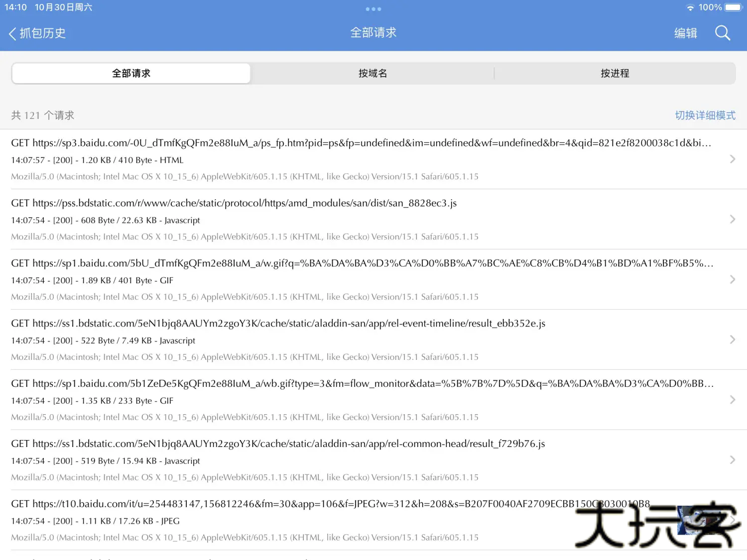Tap the Wi-Fi status icon
Image resolution: width=747 pixels, height=560 pixels.
coord(690,7)
